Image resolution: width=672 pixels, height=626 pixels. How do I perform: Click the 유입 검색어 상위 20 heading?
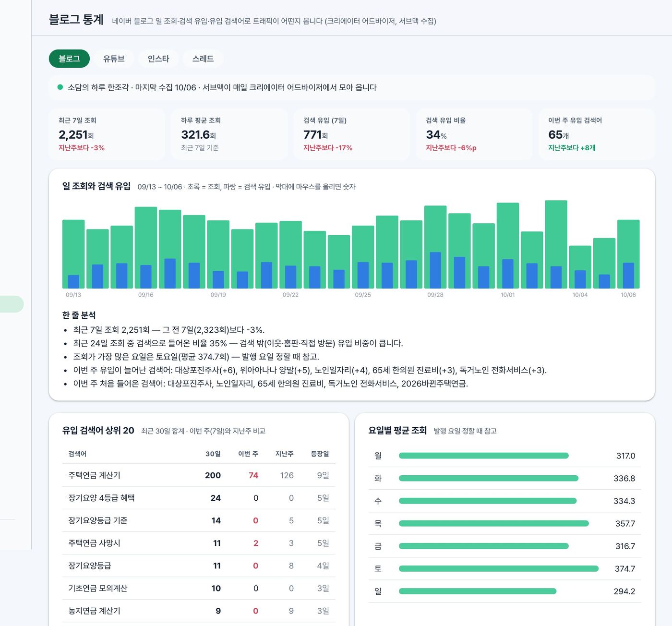click(x=98, y=430)
